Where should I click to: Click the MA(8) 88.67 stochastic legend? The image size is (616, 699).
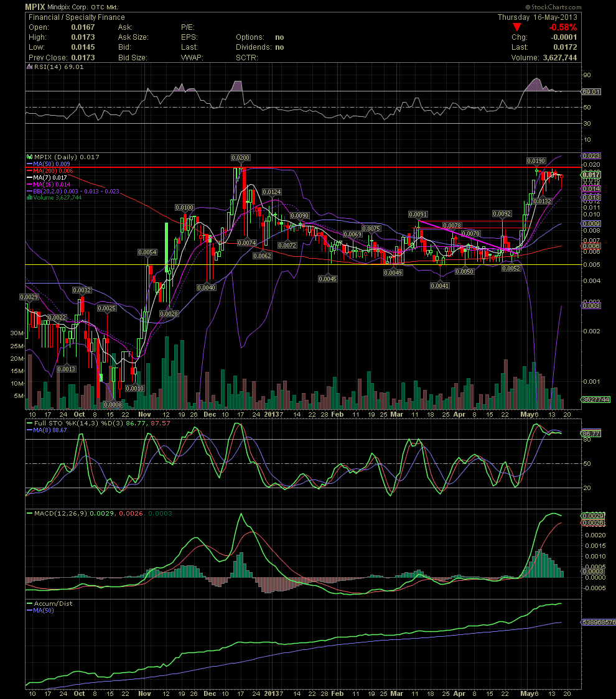click(x=47, y=430)
